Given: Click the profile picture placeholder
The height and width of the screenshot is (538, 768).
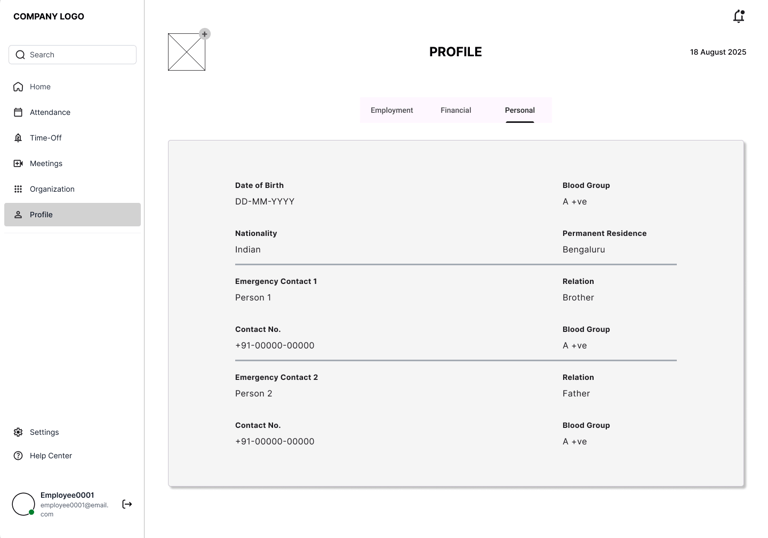Looking at the screenshot, I should (x=186, y=53).
